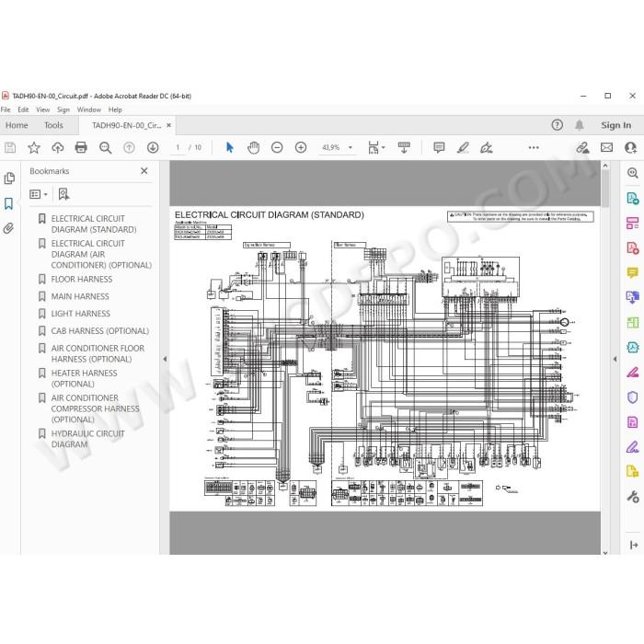Send file by email icon

tap(606, 147)
